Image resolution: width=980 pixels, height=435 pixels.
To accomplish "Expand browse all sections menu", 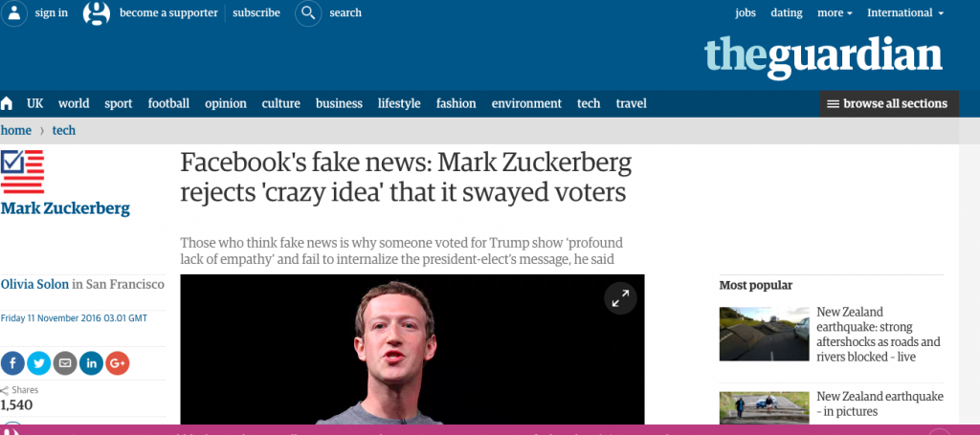I will pyautogui.click(x=889, y=103).
